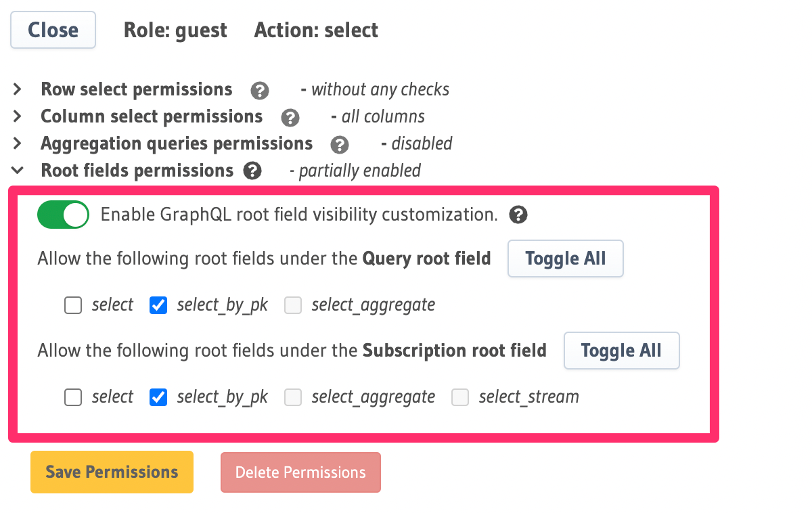Open help for Aggregation queries permissions

coord(339,144)
